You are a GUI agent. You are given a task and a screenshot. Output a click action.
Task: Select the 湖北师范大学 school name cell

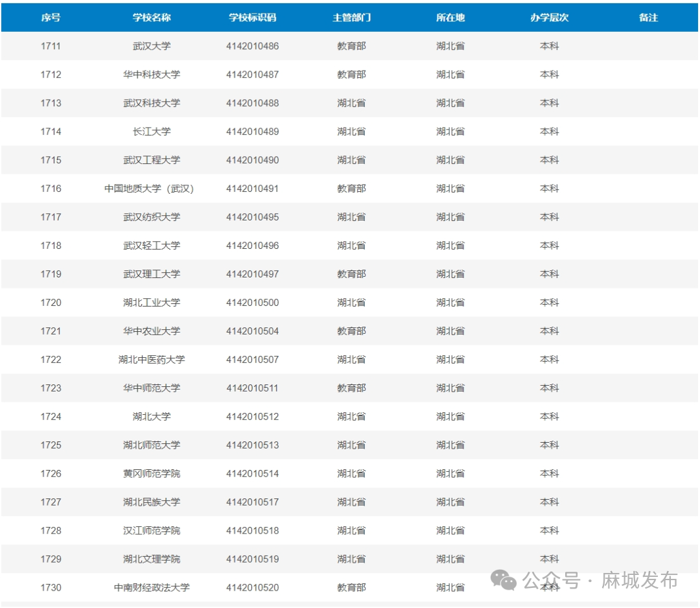click(x=152, y=445)
